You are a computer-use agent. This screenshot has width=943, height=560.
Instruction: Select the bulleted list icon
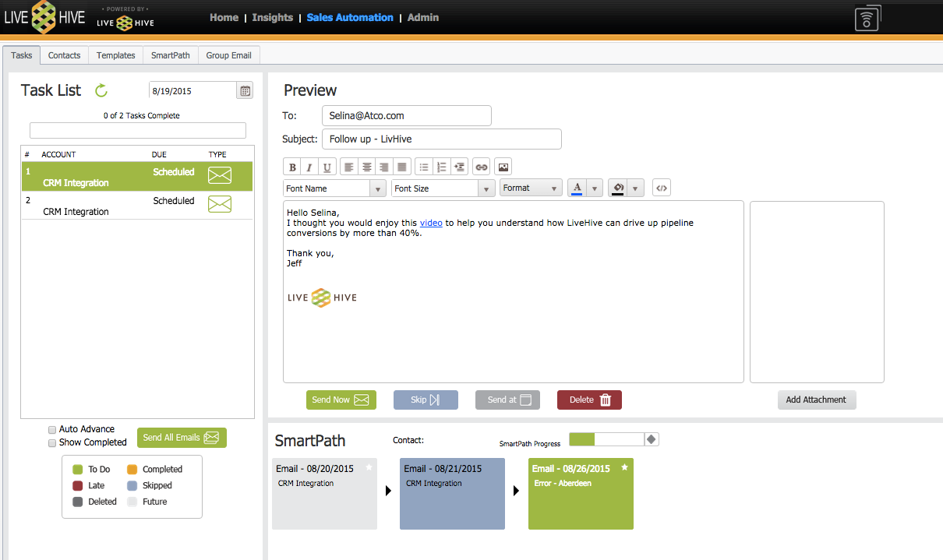point(423,166)
